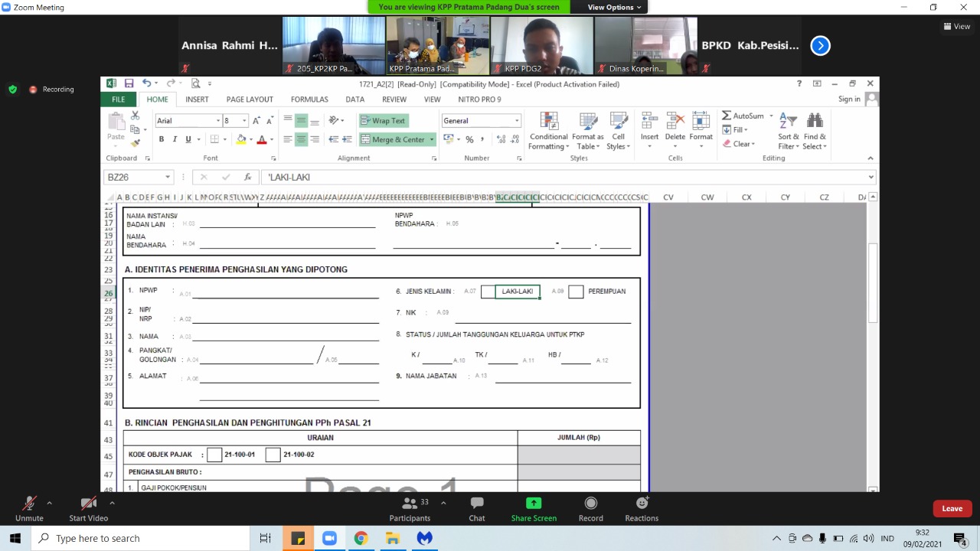Switch to the PAGE LAYOUT ribbon tab
Image resolution: width=980 pixels, height=551 pixels.
click(x=250, y=99)
